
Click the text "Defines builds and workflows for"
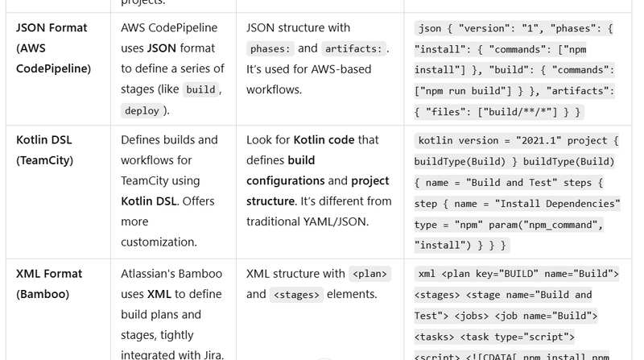pyautogui.click(x=169, y=150)
